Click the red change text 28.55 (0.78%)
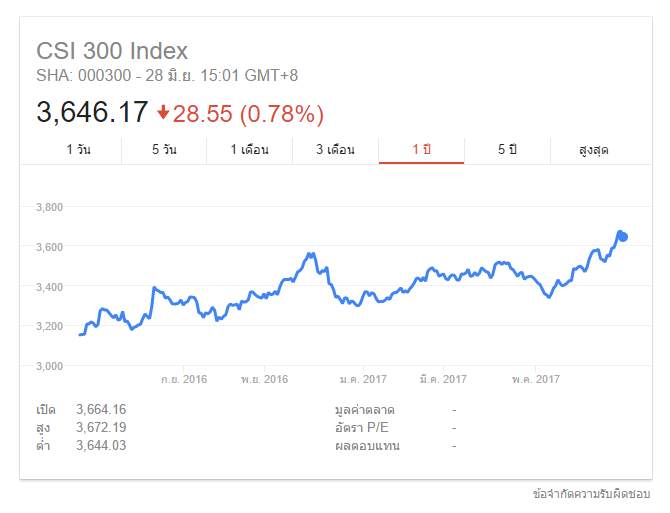Screen dimensions: 670x513 pyautogui.click(x=248, y=114)
